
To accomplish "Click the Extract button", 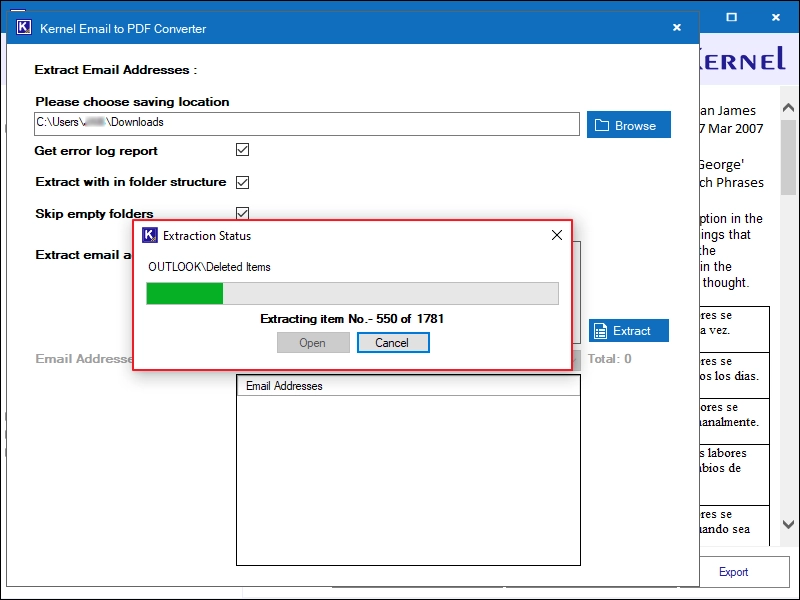I will coord(629,331).
